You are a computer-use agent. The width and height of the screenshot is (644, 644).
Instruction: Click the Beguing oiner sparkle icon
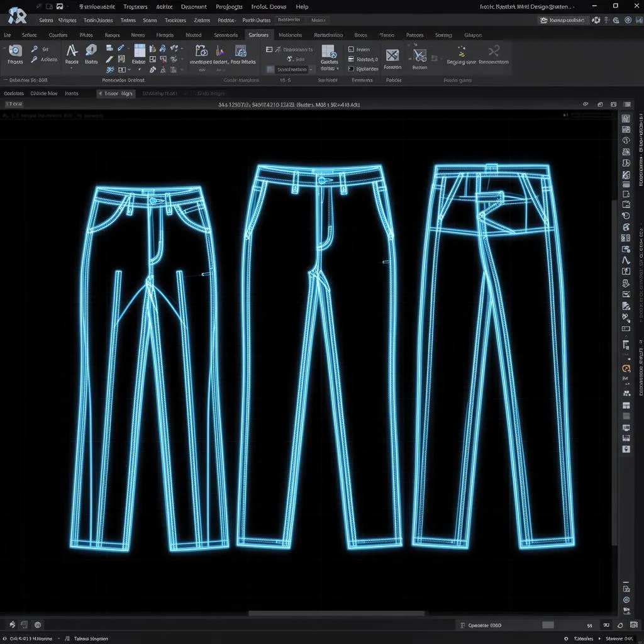pyautogui.click(x=462, y=52)
